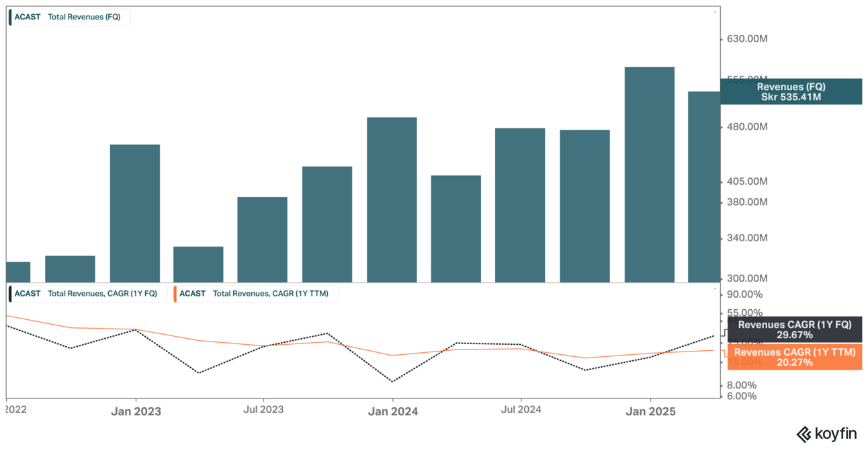Image resolution: width=868 pixels, height=449 pixels.
Task: Click the 'Jul 2023' date axis label
Action: coord(263,409)
